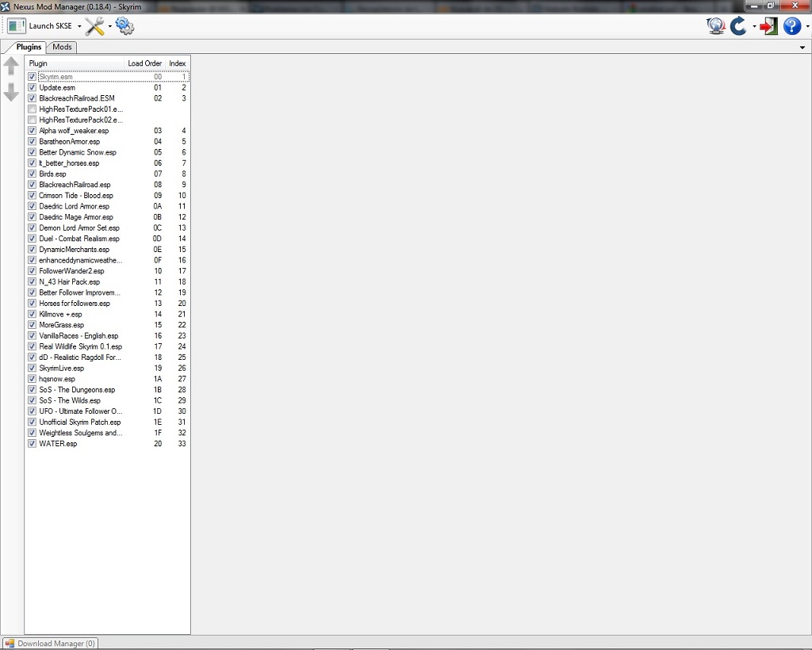Open the panel dropdown arrow at right

point(802,48)
